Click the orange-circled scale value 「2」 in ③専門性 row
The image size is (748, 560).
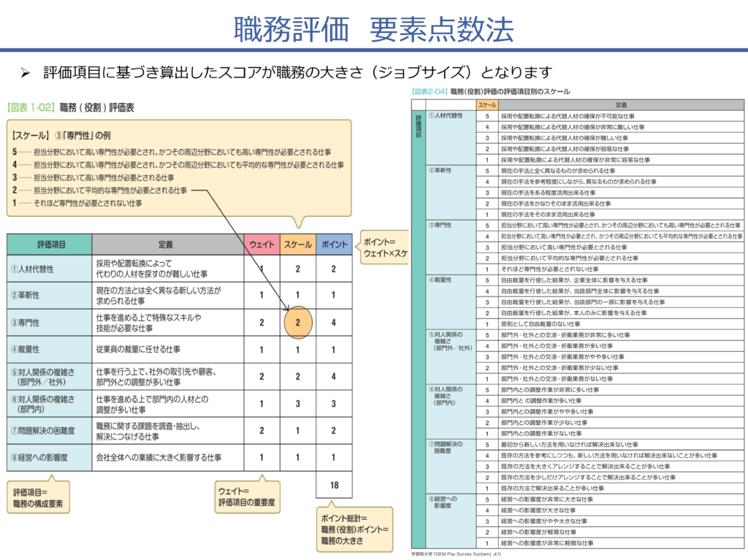(298, 323)
